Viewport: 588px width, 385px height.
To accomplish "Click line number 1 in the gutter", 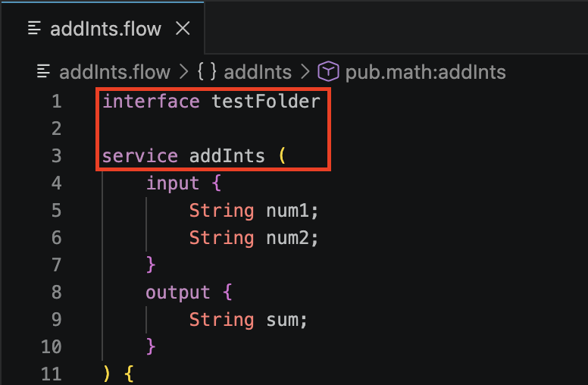I will (x=57, y=102).
